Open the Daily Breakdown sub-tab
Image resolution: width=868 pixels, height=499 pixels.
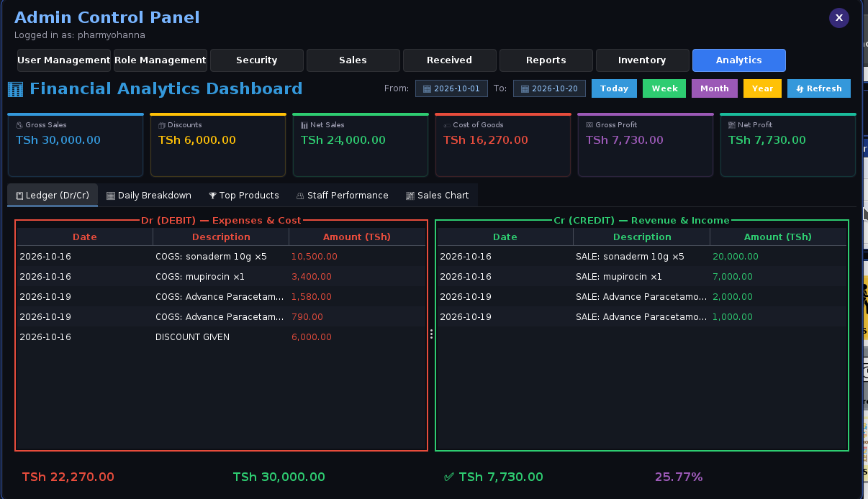pyautogui.click(x=149, y=196)
